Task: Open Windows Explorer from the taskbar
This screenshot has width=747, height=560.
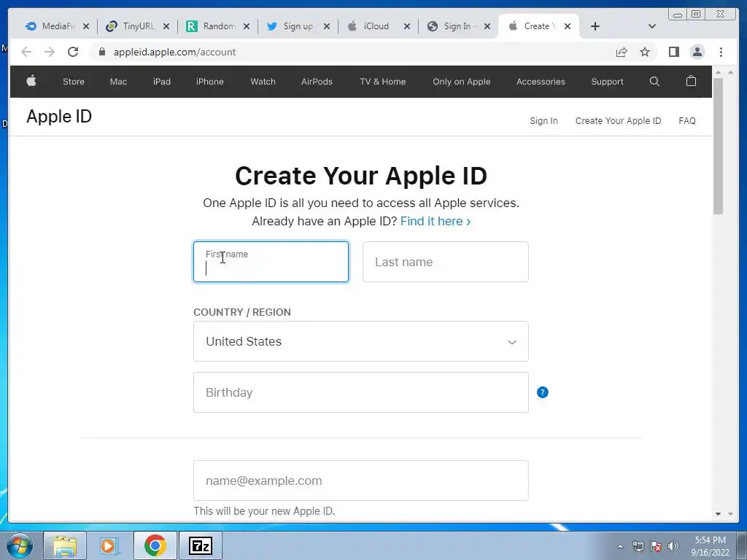Action: pos(65,545)
